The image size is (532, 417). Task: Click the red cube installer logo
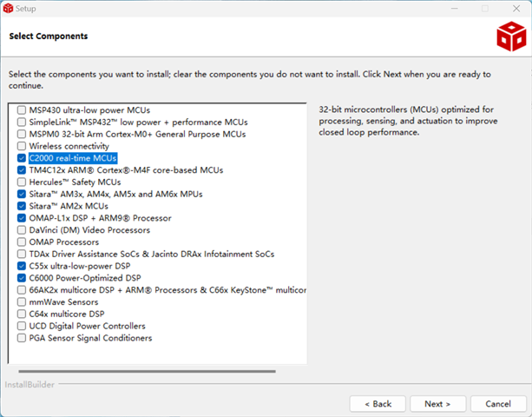pos(509,36)
